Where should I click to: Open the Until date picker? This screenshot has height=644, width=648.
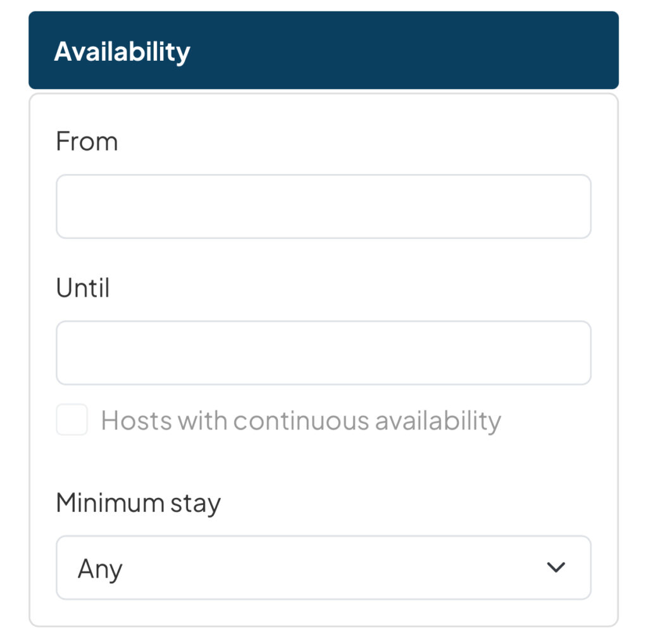(x=323, y=353)
